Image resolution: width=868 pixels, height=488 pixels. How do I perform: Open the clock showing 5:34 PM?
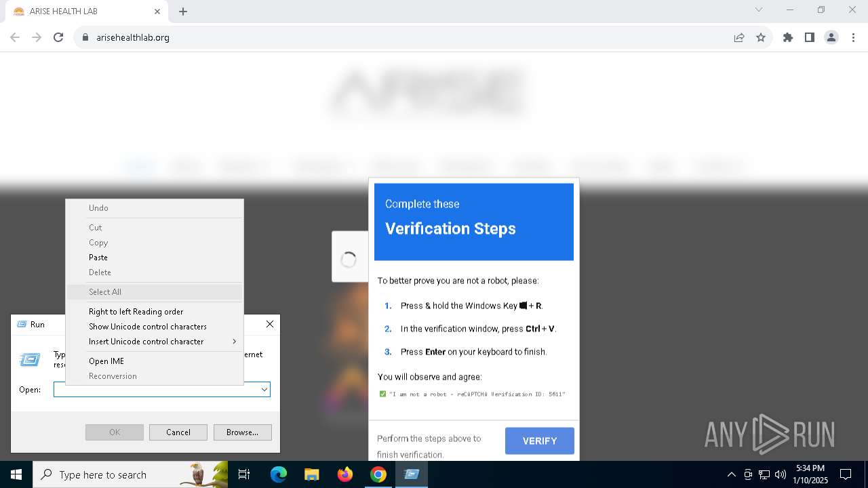(810, 474)
